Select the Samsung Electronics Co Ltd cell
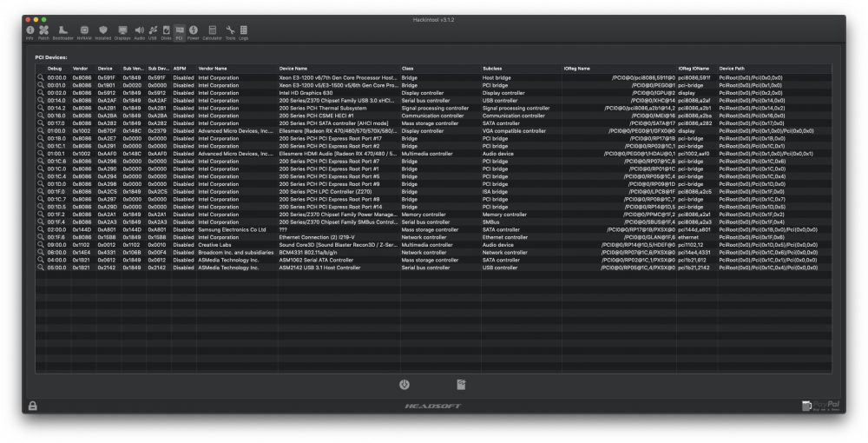868x443 pixels. (x=232, y=229)
